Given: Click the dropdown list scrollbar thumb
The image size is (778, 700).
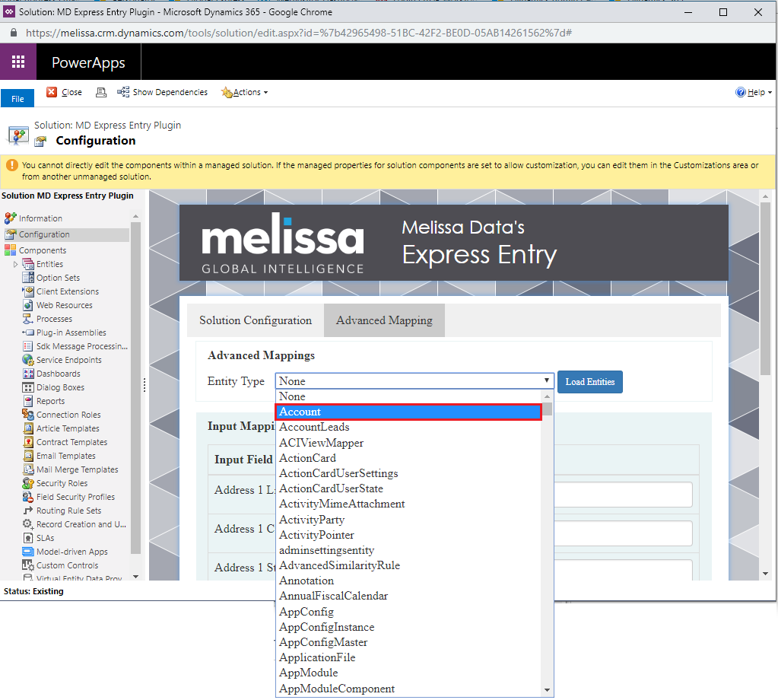Looking at the screenshot, I should tap(548, 409).
